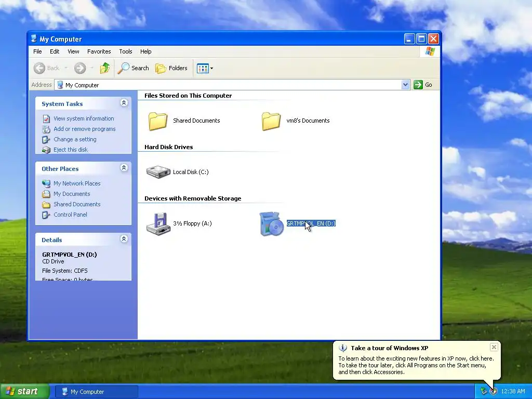Open the Start menu

click(24, 392)
